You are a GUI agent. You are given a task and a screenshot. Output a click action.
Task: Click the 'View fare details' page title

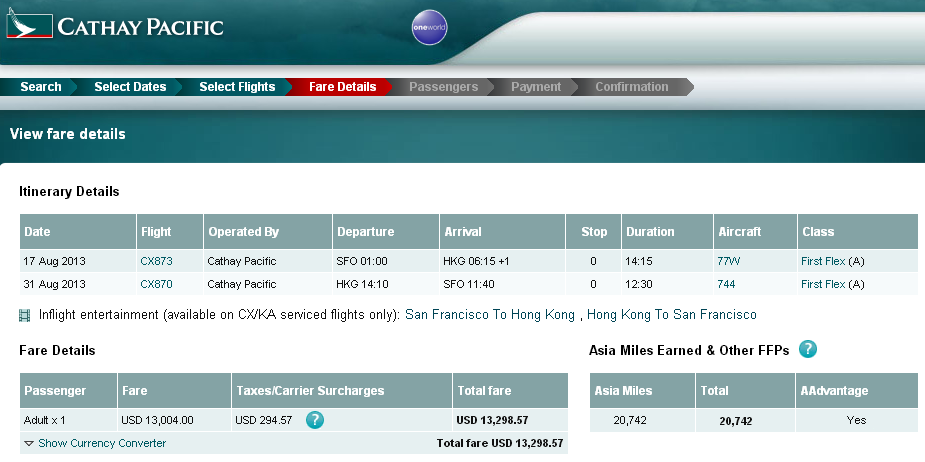pyautogui.click(x=67, y=134)
